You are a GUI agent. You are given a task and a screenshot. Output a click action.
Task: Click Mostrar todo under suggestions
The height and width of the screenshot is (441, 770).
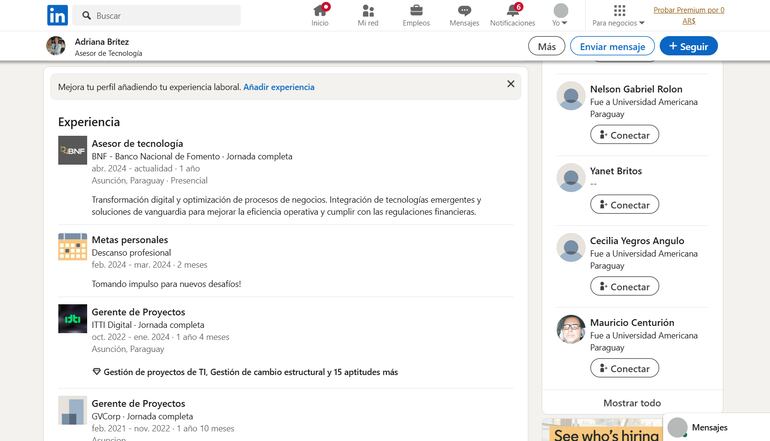[632, 403]
